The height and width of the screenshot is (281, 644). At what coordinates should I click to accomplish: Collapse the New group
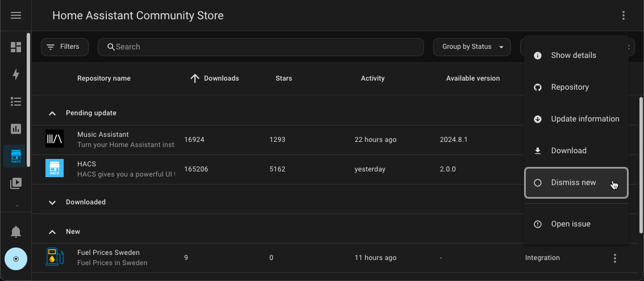click(x=52, y=232)
